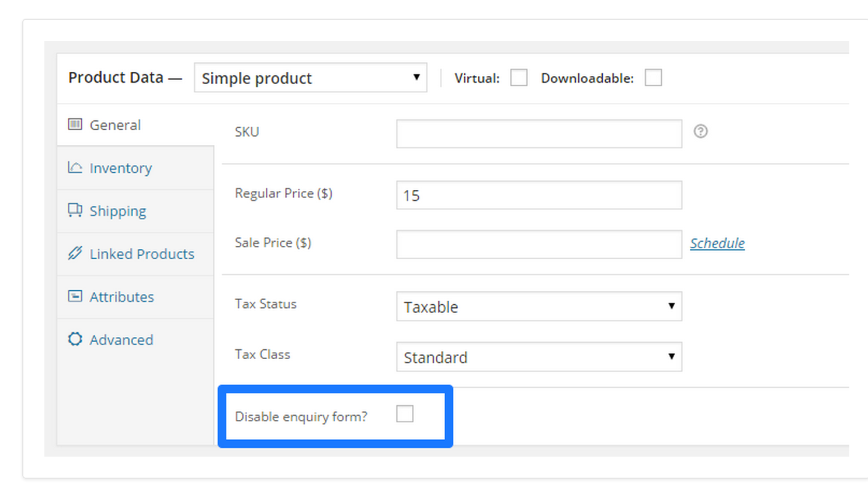
Task: Click the Shipping truck icon
Action: (75, 210)
